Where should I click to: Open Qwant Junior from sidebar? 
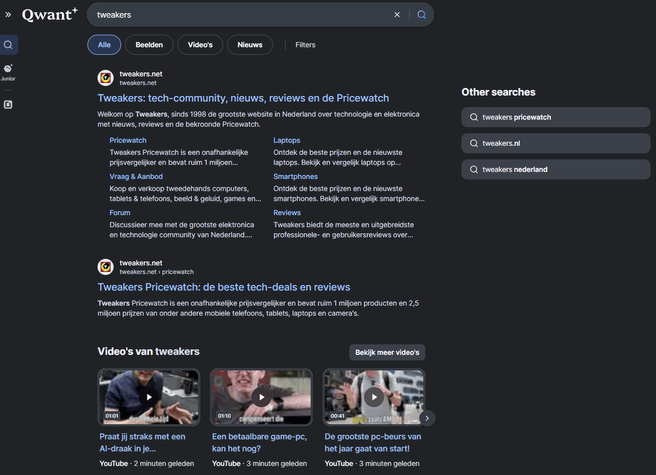click(8, 72)
